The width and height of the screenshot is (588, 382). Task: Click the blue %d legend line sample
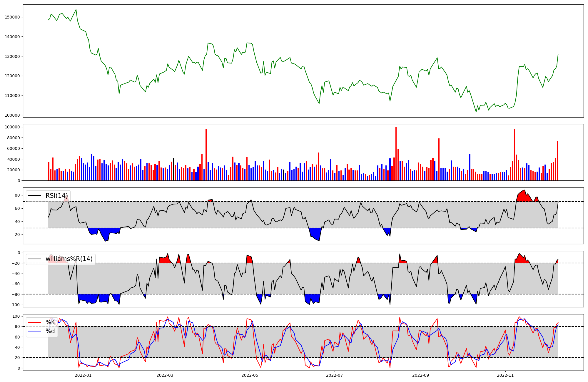tap(34, 331)
